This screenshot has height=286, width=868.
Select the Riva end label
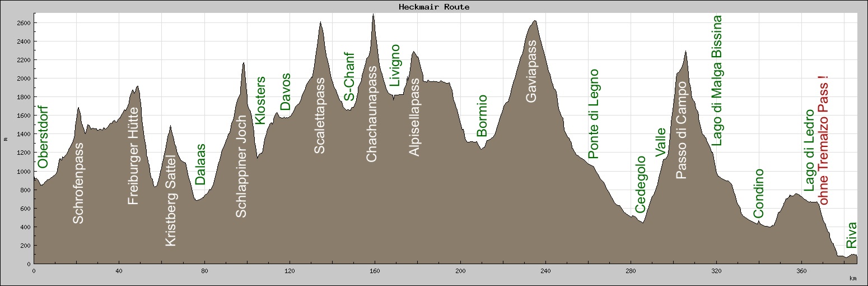click(x=851, y=236)
